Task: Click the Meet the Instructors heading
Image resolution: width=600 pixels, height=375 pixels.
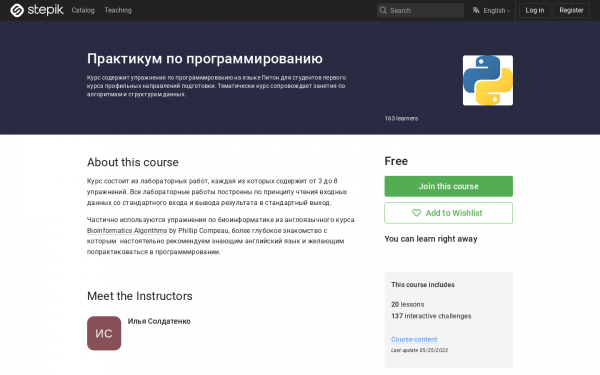Action: pyautogui.click(x=140, y=296)
